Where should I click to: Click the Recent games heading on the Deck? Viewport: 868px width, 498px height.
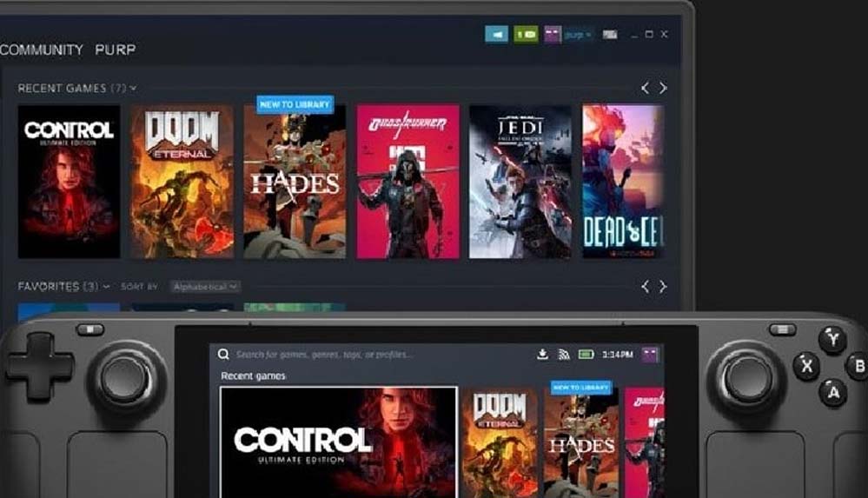[253, 376]
